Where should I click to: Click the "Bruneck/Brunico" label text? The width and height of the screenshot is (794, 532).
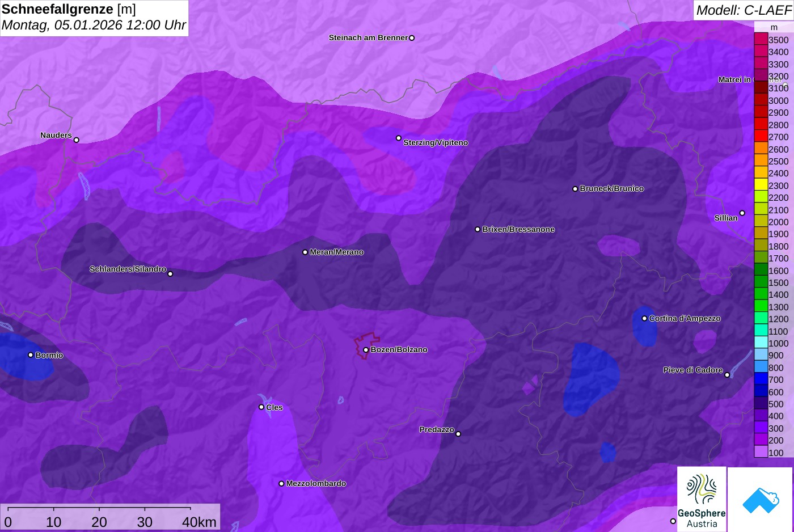(x=612, y=189)
